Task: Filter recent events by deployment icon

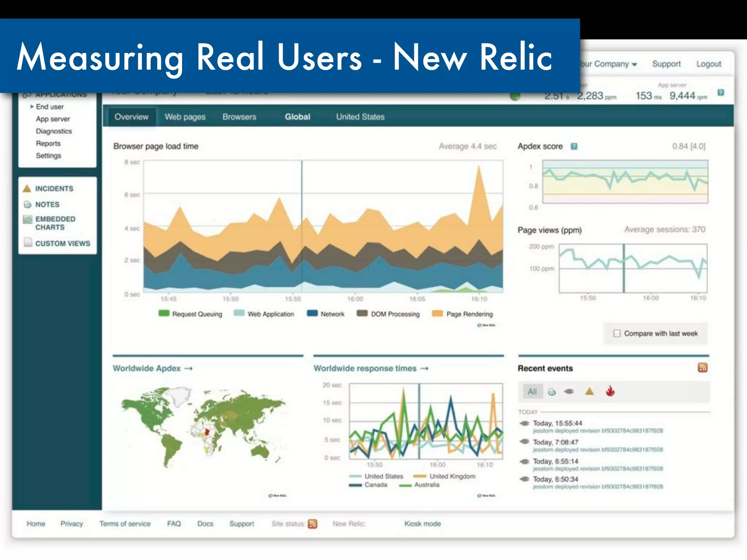Action: pyautogui.click(x=569, y=391)
